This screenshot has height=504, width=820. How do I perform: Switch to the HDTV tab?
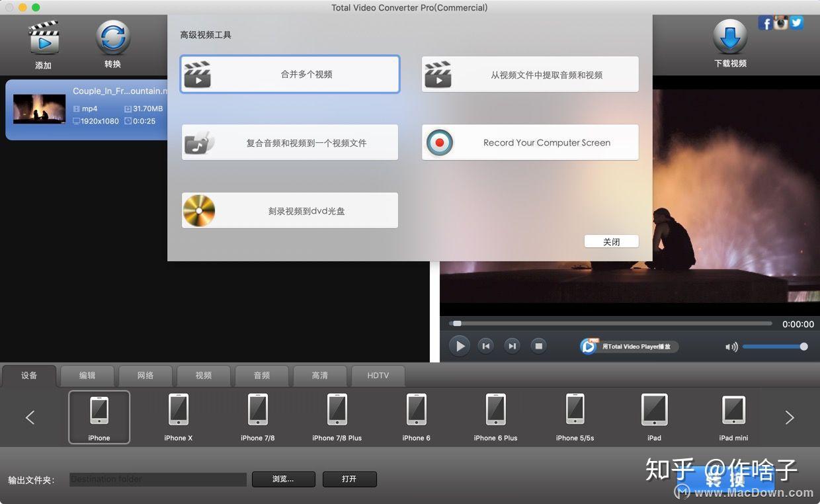(378, 376)
